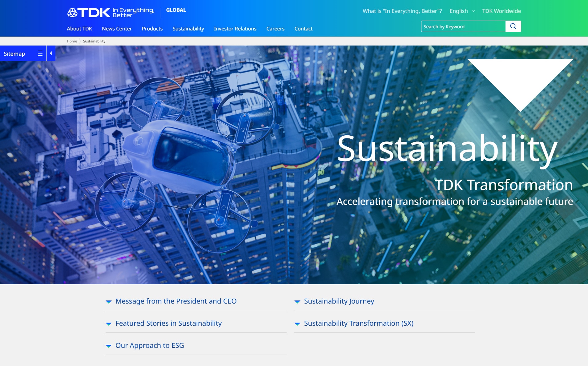Open the Investor Relations menu
This screenshot has width=588, height=366.
point(235,29)
